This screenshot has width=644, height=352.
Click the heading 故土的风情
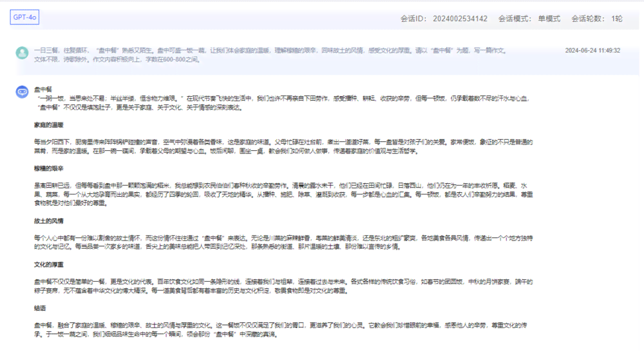49,221
